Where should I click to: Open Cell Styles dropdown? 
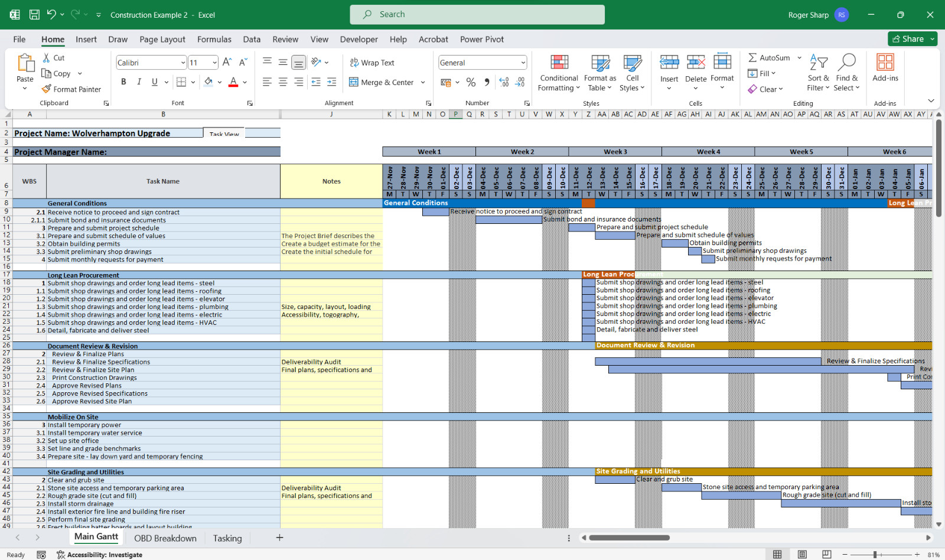click(632, 73)
